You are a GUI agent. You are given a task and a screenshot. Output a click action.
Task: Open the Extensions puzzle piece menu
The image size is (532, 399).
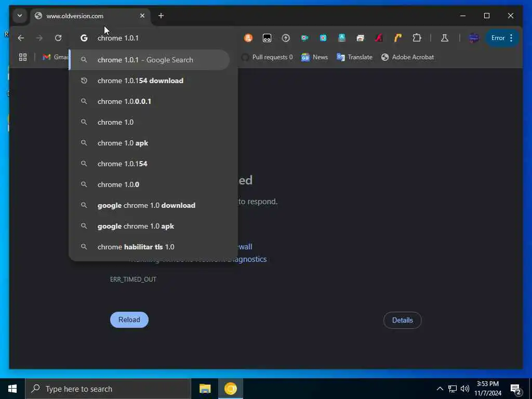tap(417, 38)
